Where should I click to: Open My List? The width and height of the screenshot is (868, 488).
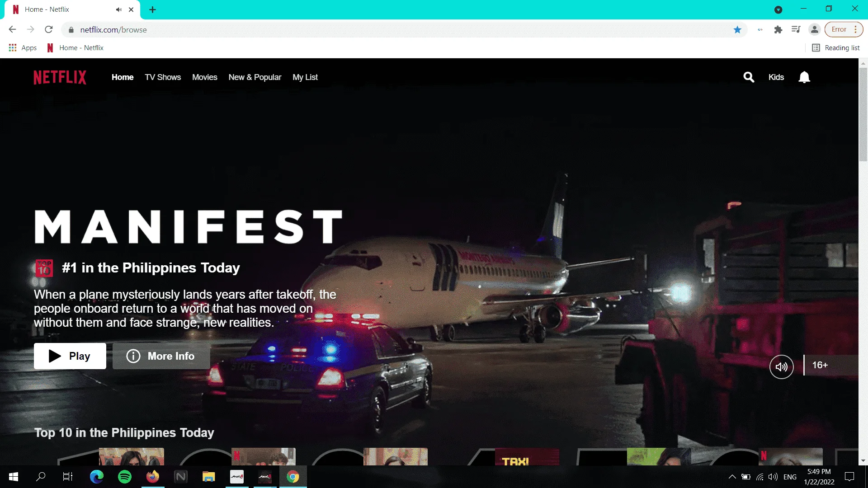tap(305, 77)
